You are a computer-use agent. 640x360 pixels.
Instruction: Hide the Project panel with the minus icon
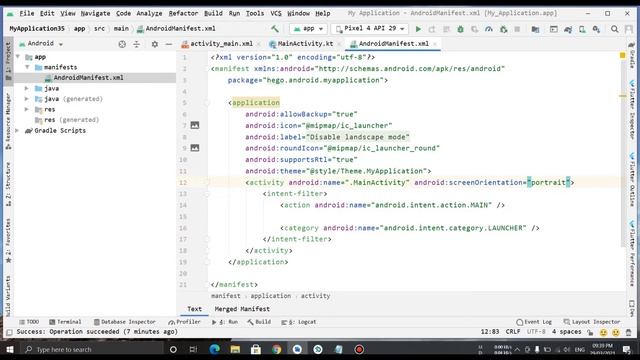coord(169,44)
